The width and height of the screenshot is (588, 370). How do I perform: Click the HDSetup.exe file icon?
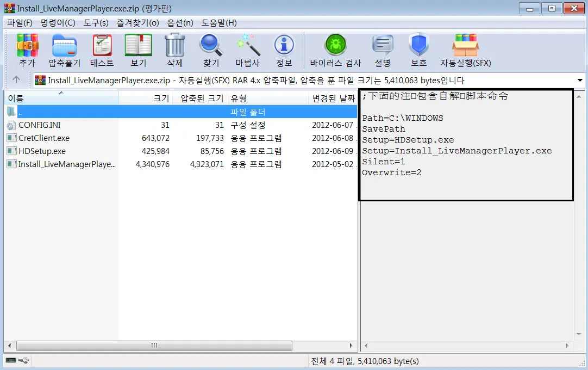[11, 151]
